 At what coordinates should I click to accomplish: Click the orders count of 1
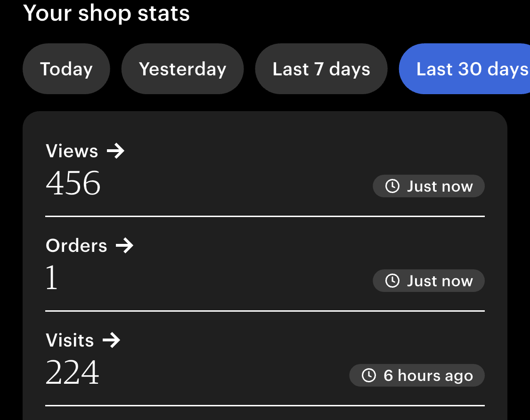[x=52, y=278]
